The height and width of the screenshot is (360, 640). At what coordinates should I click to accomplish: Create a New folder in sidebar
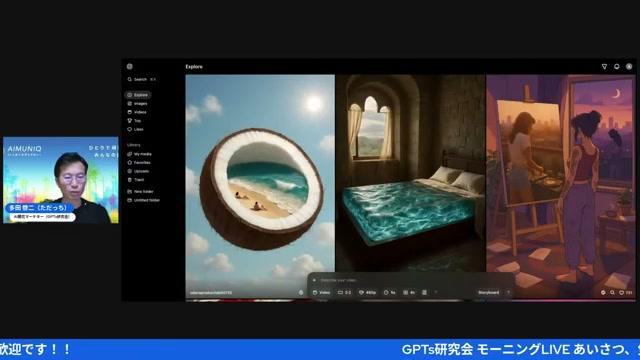click(x=140, y=191)
